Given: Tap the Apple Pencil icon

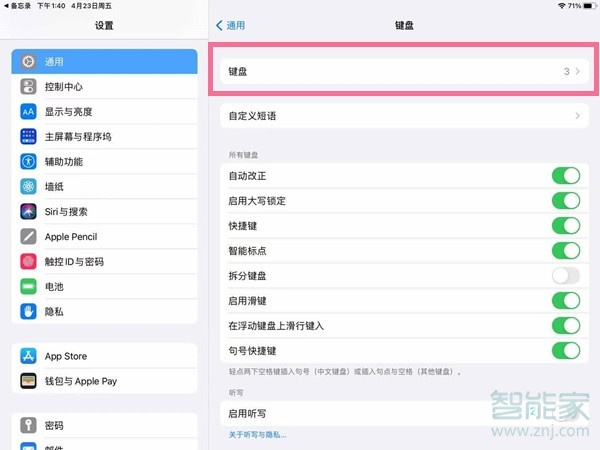Looking at the screenshot, I should (28, 236).
